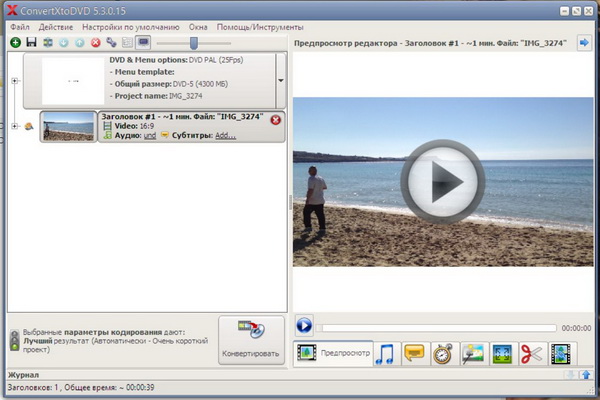Select the scissors cut tool tab
The width and height of the screenshot is (600, 400).
[x=531, y=354]
